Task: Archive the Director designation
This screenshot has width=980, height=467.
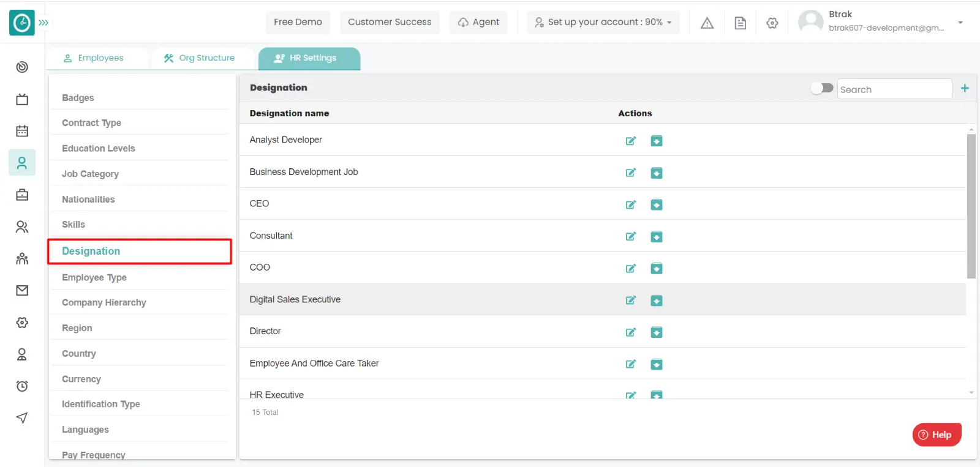Action: click(656, 332)
